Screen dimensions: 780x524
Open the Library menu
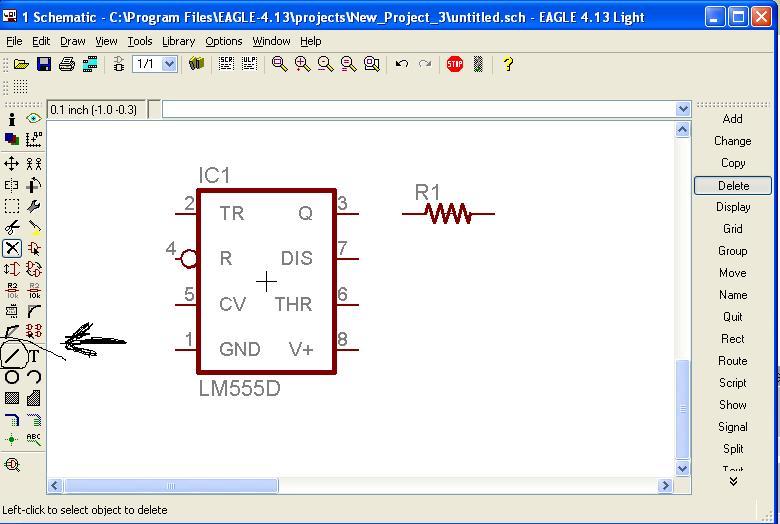click(178, 41)
